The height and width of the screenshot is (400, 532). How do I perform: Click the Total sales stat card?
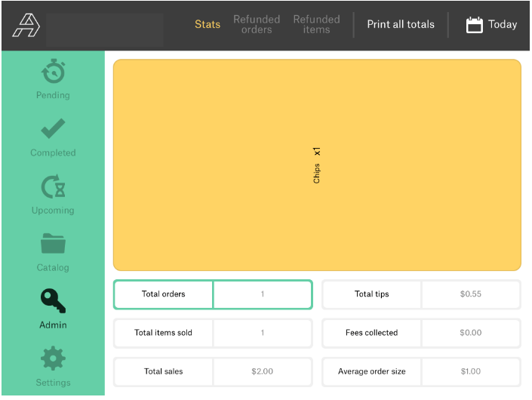pyautogui.click(x=213, y=371)
